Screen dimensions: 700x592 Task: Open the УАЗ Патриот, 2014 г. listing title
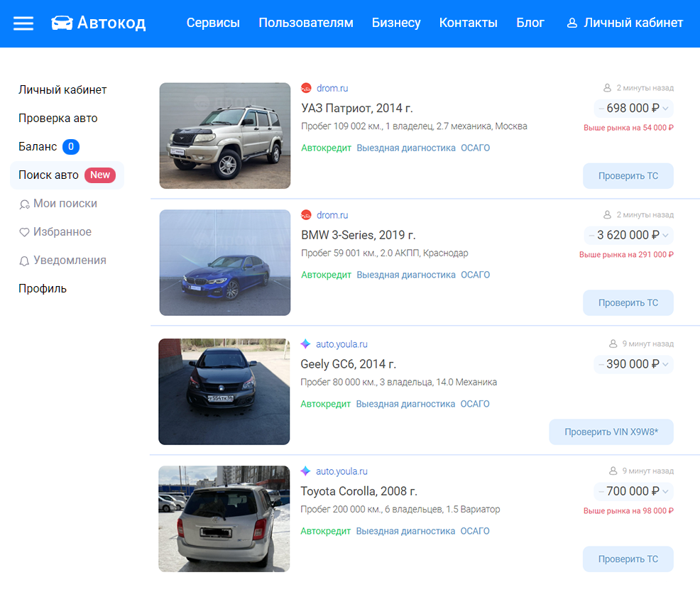[357, 108]
